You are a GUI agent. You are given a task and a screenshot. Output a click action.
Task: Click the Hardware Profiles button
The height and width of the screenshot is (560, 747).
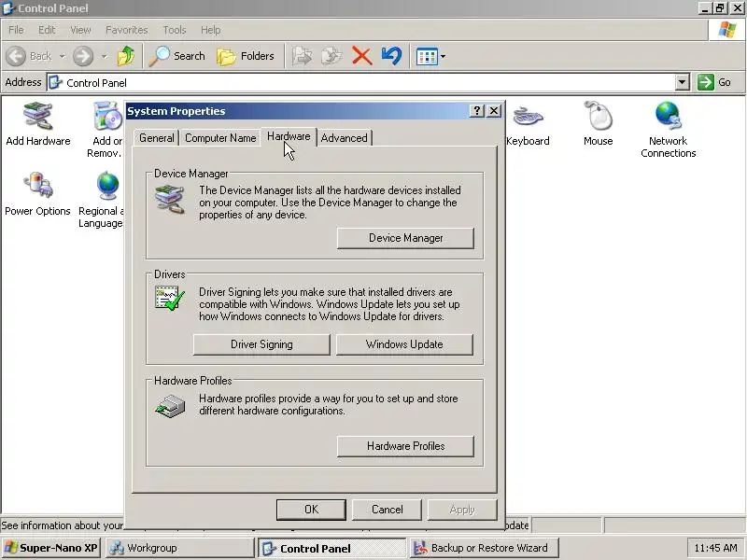405,446
